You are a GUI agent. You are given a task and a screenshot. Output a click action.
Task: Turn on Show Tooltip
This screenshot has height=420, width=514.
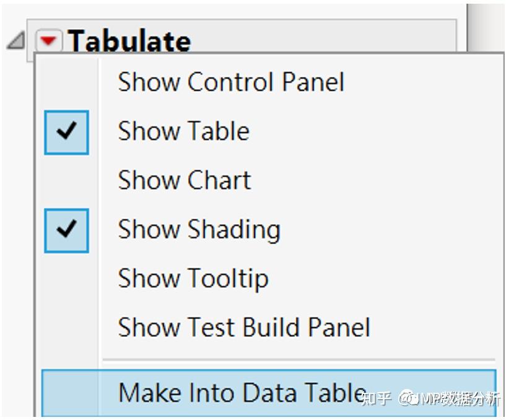(193, 279)
